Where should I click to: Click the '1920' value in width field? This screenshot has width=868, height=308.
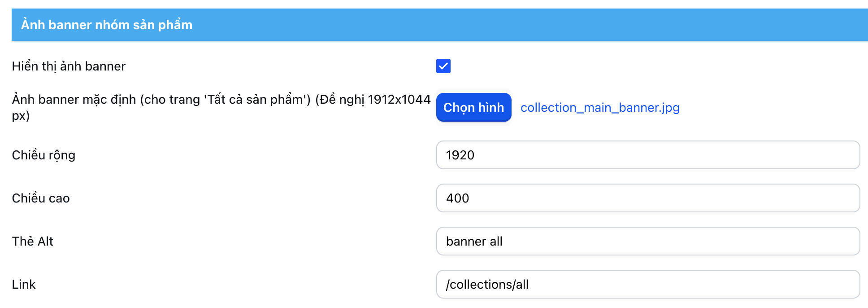(460, 155)
